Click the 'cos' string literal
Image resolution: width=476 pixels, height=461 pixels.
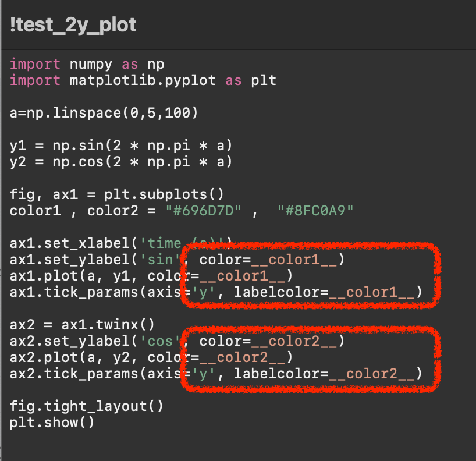[x=160, y=341]
